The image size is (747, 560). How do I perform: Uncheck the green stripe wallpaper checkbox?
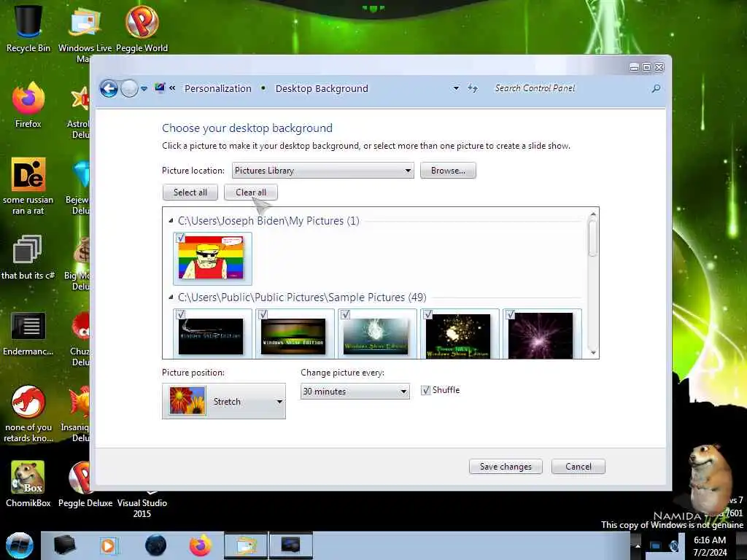(x=263, y=314)
